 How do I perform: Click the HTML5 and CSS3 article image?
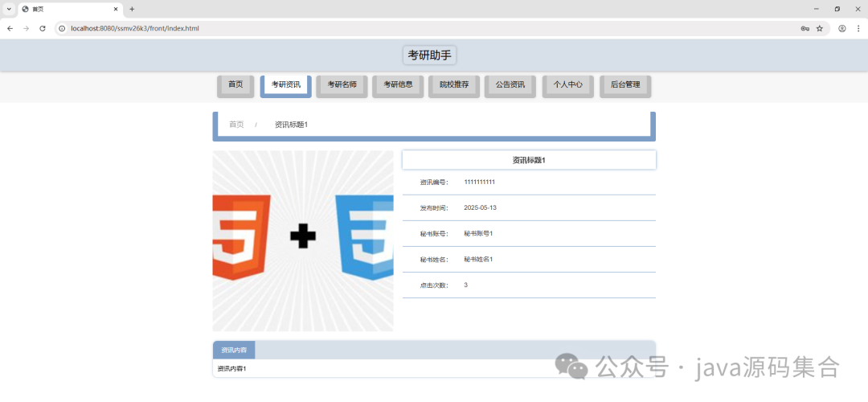point(303,241)
